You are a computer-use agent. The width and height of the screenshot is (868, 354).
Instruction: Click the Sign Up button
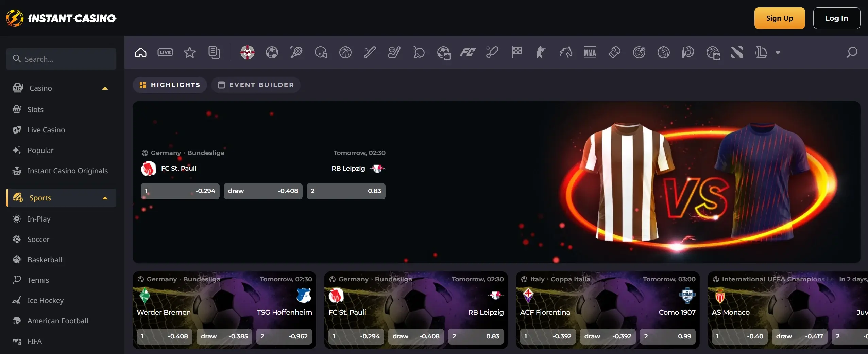tap(779, 18)
